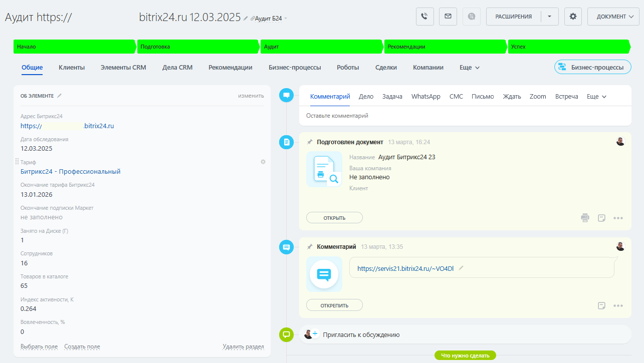
Task: Expand Еще in the main tab bar
Action: pyautogui.click(x=470, y=67)
